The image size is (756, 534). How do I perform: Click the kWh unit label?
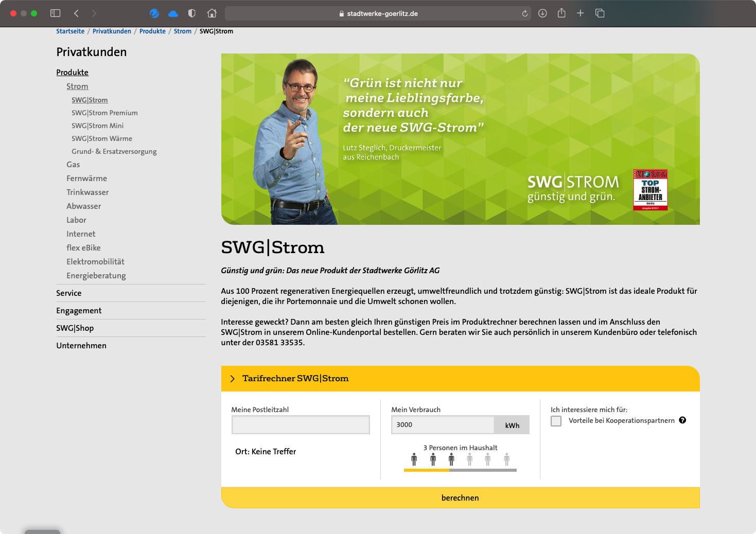tap(512, 425)
